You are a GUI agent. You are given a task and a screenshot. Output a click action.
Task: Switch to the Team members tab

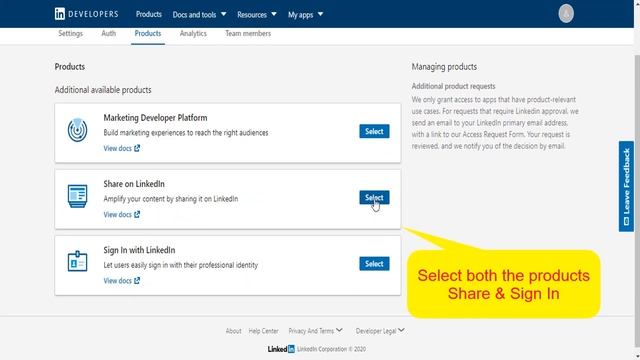coord(248,33)
